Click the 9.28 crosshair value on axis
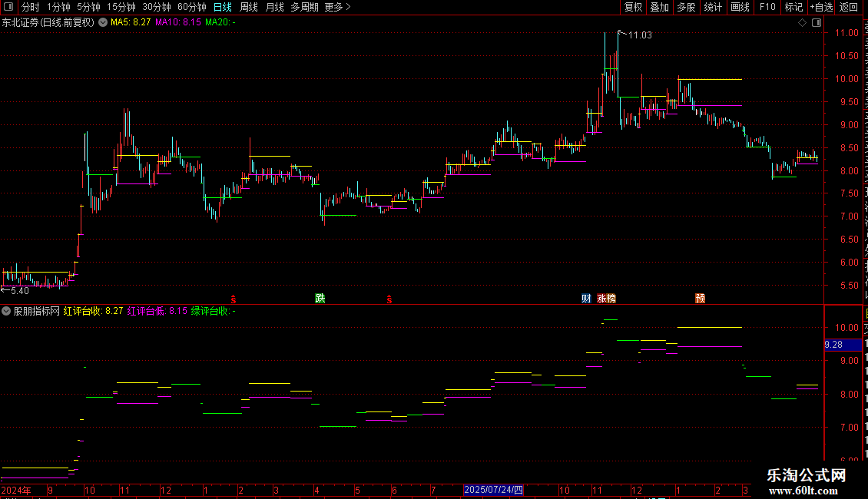The width and height of the screenshot is (868, 499). (x=833, y=345)
